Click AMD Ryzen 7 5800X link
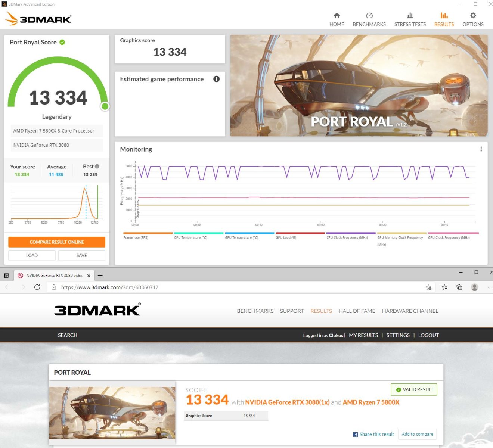Screen dimensions: 493x448 371,402
